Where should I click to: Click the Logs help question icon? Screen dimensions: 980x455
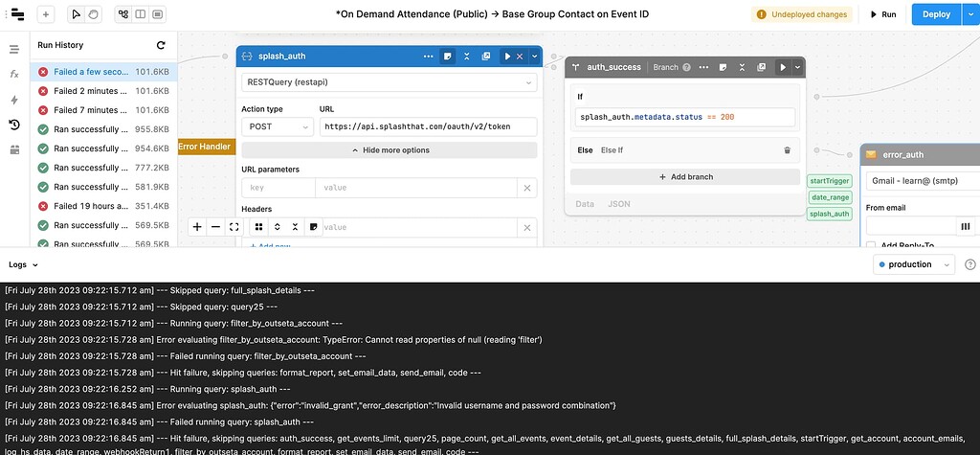coord(970,264)
